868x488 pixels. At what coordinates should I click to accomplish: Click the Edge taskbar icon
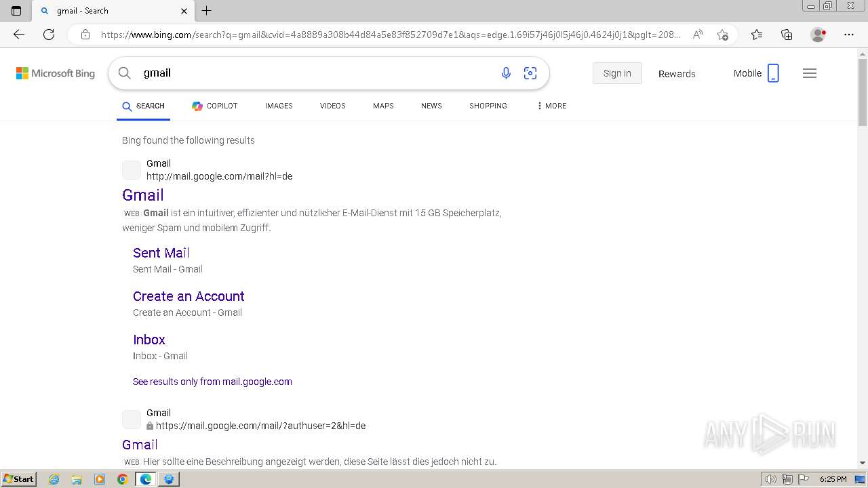pyautogui.click(x=146, y=479)
